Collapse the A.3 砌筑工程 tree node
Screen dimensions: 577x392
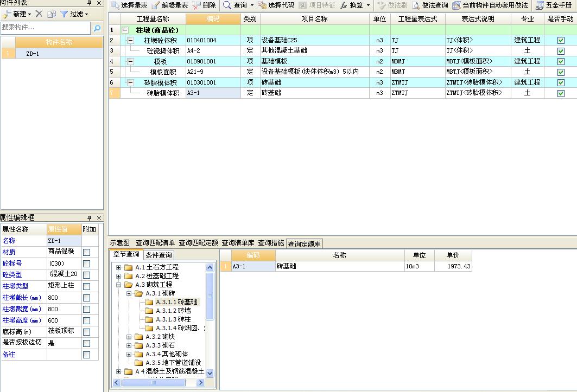pyautogui.click(x=118, y=285)
